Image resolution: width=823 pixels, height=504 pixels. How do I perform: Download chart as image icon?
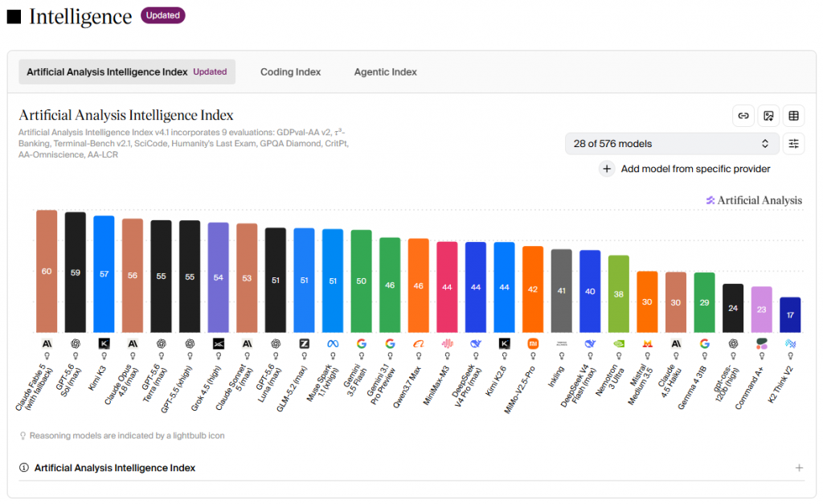coord(768,116)
